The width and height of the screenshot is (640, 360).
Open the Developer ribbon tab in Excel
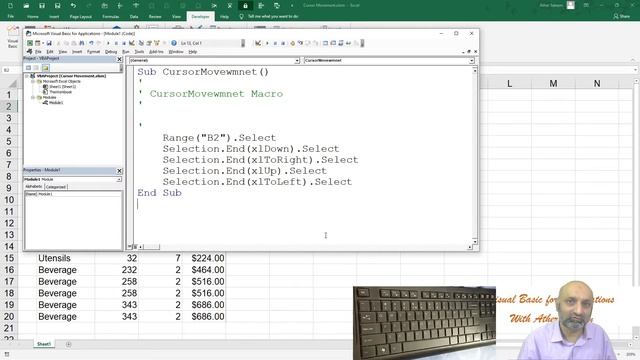tap(200, 16)
